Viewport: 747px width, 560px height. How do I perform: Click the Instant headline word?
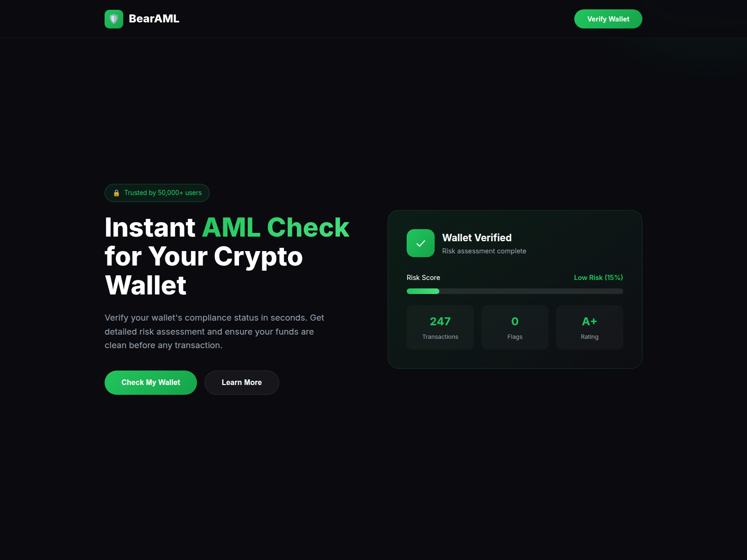coord(150,228)
